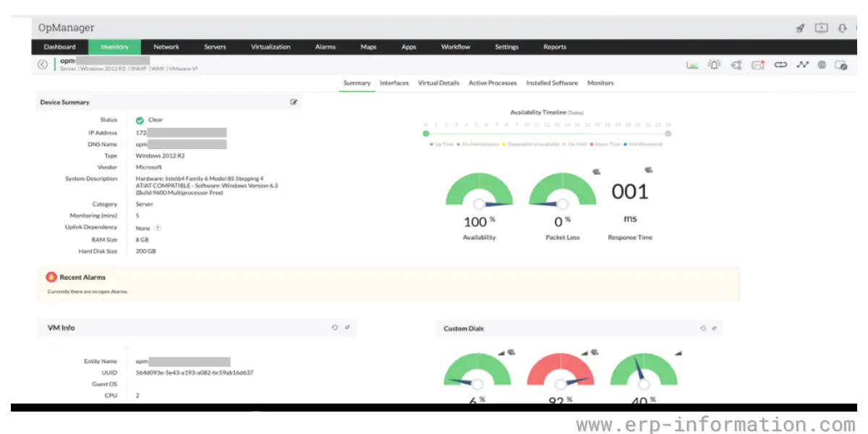Click the 'Microsoft' Vendor value

(149, 167)
